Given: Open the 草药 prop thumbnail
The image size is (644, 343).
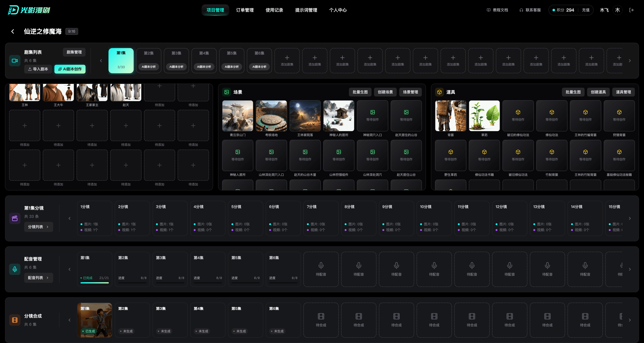Looking at the screenshot, I should point(484,116).
